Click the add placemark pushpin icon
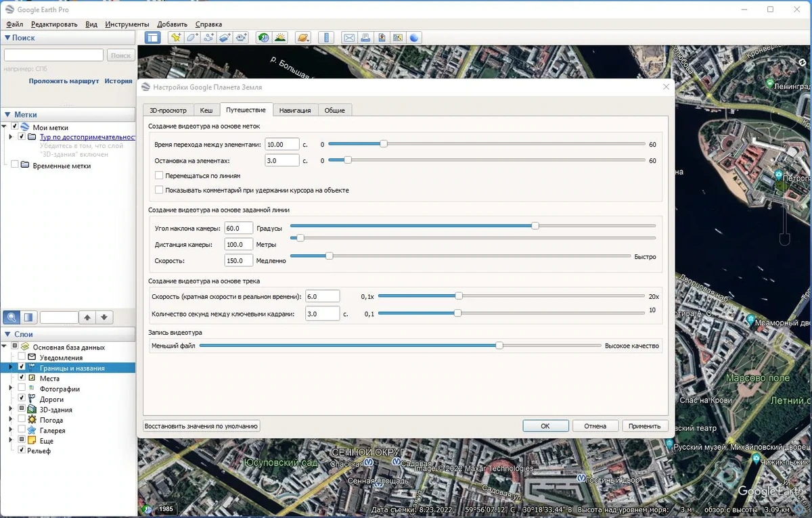The height and width of the screenshot is (518, 812). coord(175,38)
